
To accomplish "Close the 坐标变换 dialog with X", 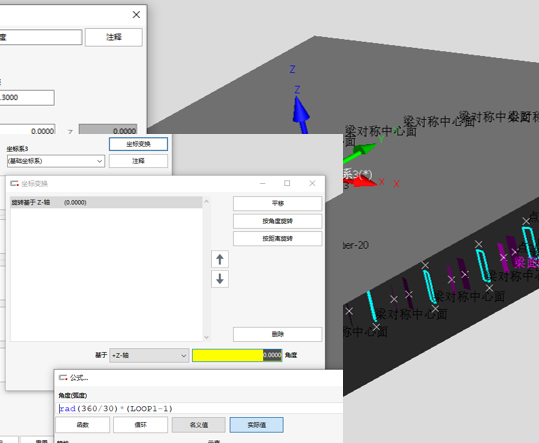I will 312,183.
